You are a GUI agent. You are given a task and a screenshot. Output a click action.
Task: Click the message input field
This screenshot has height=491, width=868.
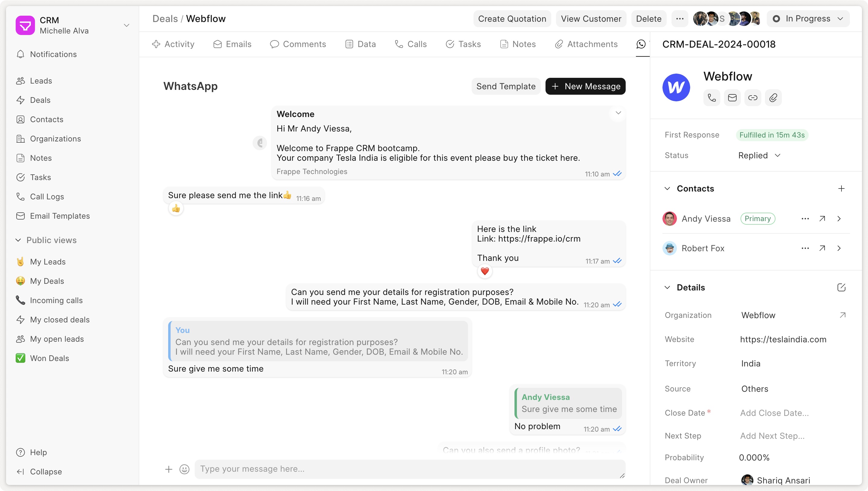tap(410, 469)
